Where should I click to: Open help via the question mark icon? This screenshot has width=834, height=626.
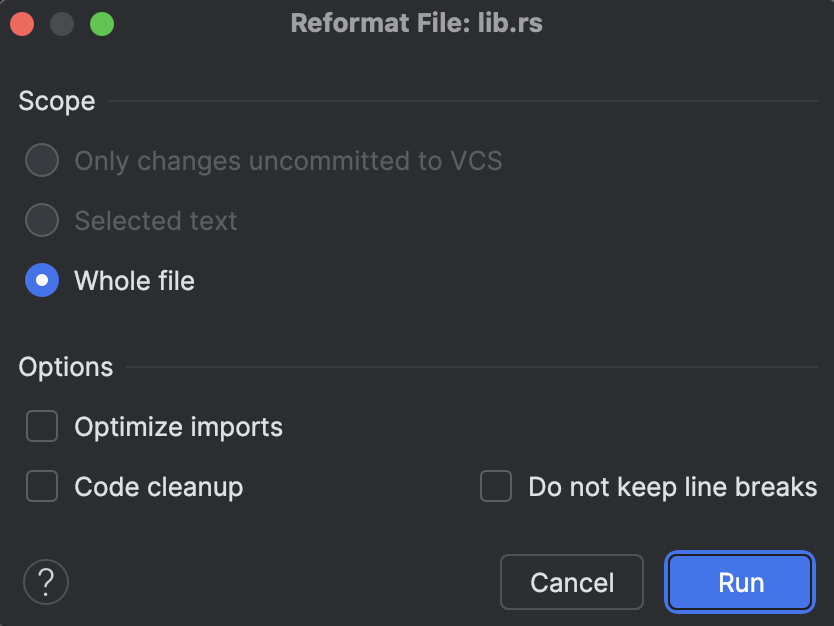(x=45, y=582)
